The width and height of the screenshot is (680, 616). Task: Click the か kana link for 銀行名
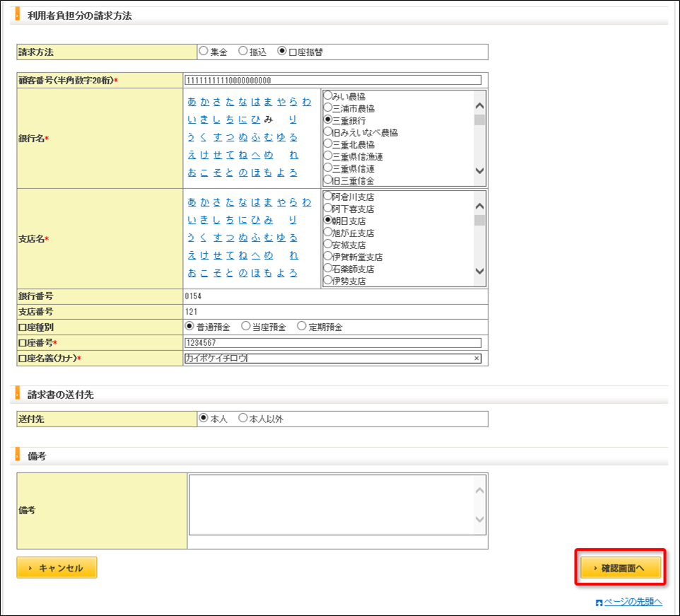pyautogui.click(x=205, y=102)
